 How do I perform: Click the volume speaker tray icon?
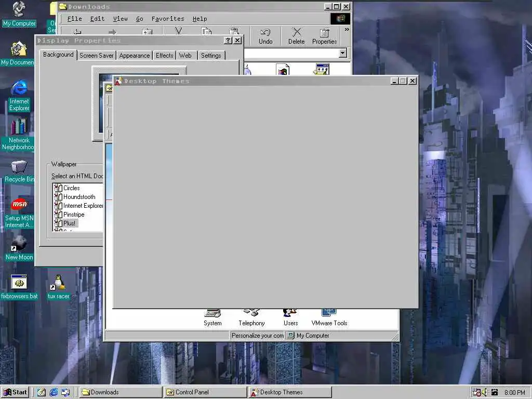(x=485, y=392)
